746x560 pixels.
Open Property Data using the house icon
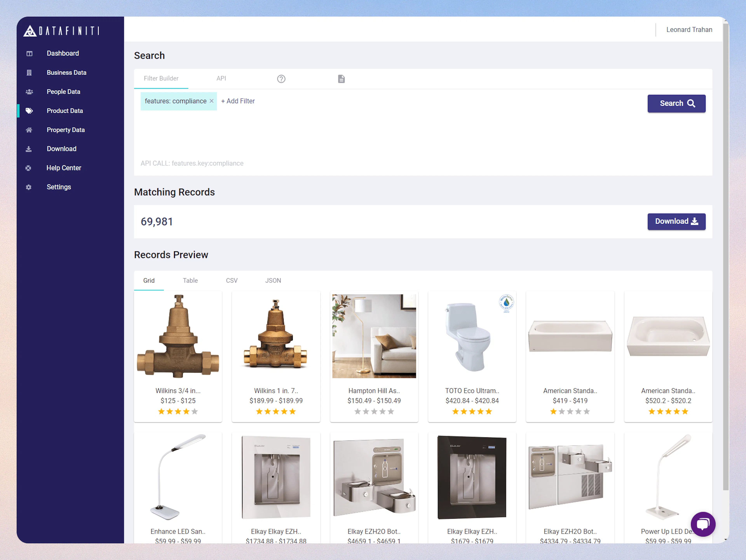(x=29, y=129)
